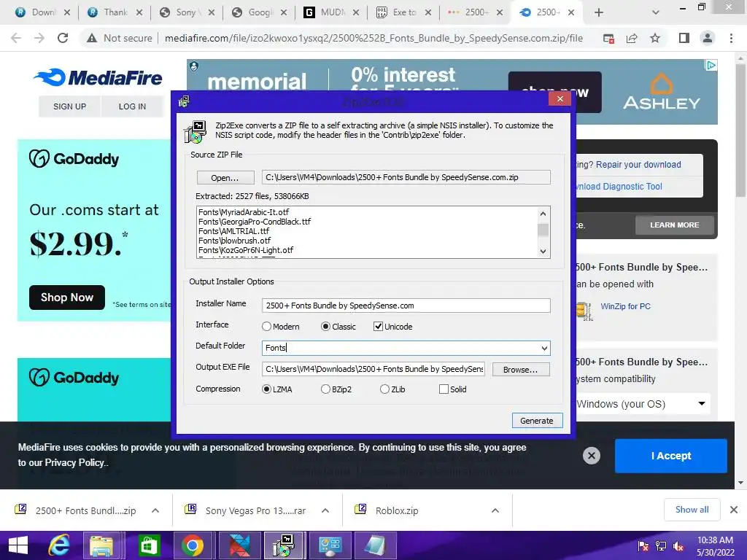The image size is (747, 560).
Task: Click the MediaFire logo
Action: click(98, 77)
